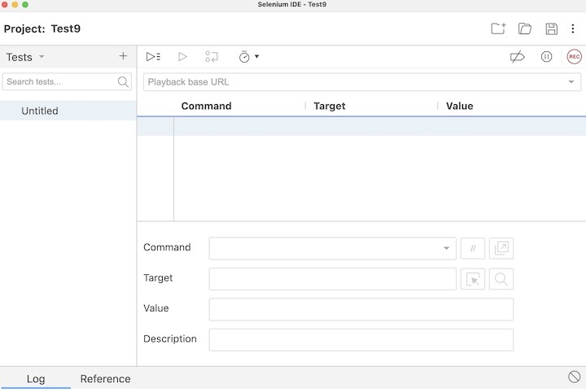This screenshot has width=586, height=392.
Task: Open test execution speed timer
Action: (x=247, y=57)
